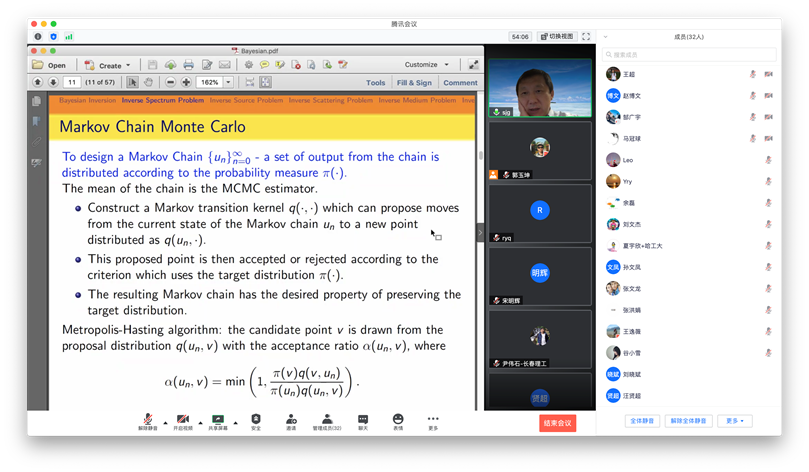809x472 pixels.
Task: Open the chat icon in meeting toolbar
Action: pos(363,419)
